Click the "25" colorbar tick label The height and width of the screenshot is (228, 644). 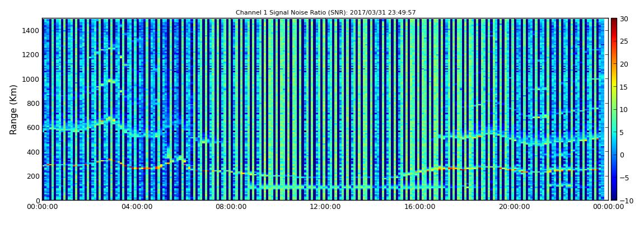coord(624,41)
